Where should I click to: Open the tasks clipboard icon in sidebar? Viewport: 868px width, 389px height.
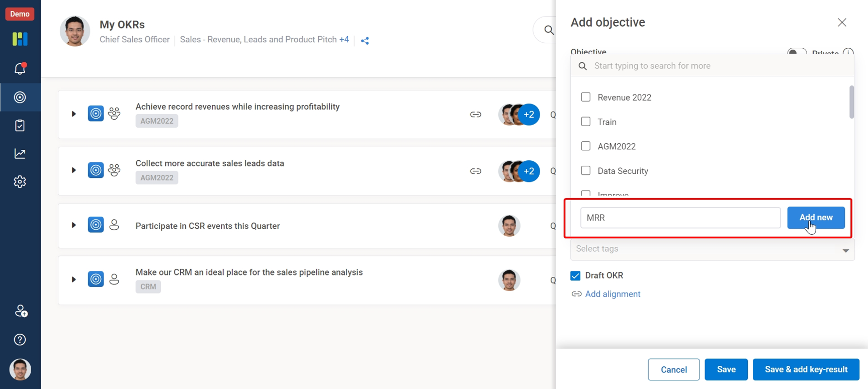pos(20,125)
